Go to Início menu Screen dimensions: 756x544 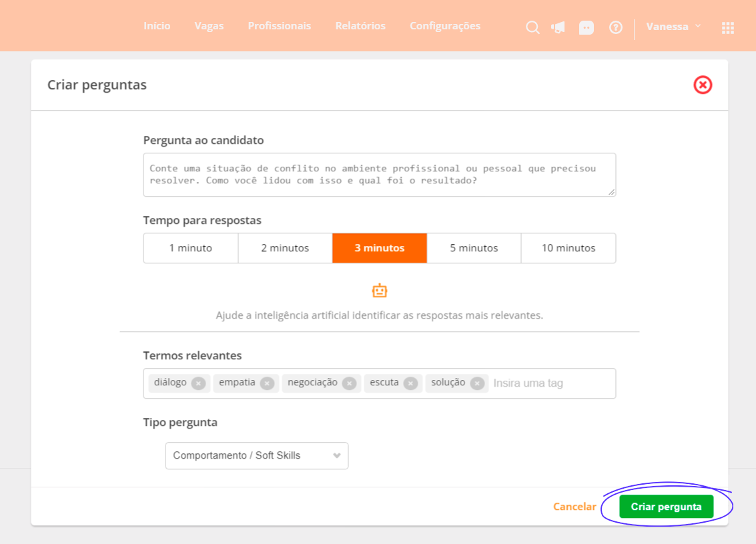pos(157,26)
